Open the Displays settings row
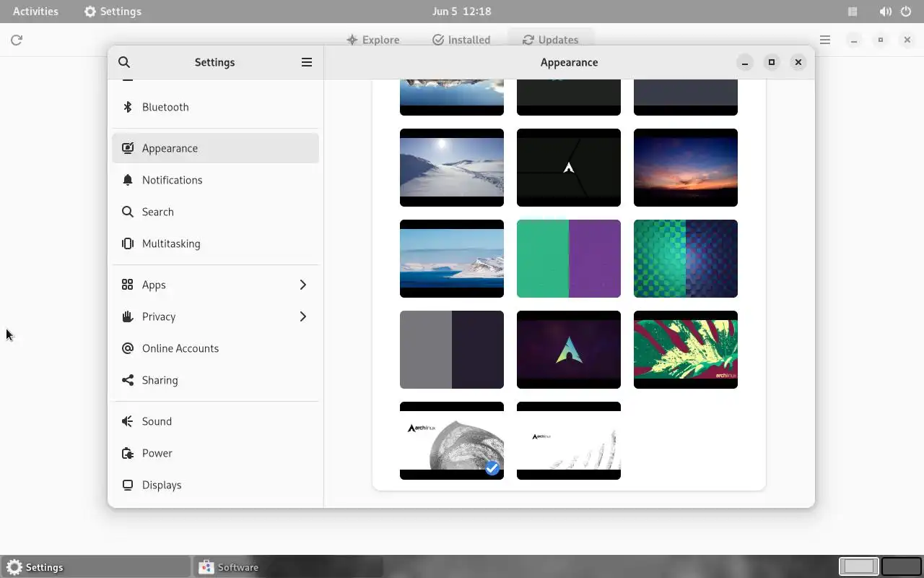Screen dimensions: 924x578 tap(215, 485)
